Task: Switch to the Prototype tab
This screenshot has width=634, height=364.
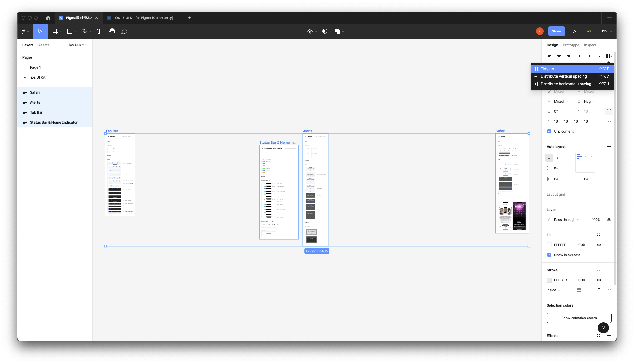Action: coord(571,45)
